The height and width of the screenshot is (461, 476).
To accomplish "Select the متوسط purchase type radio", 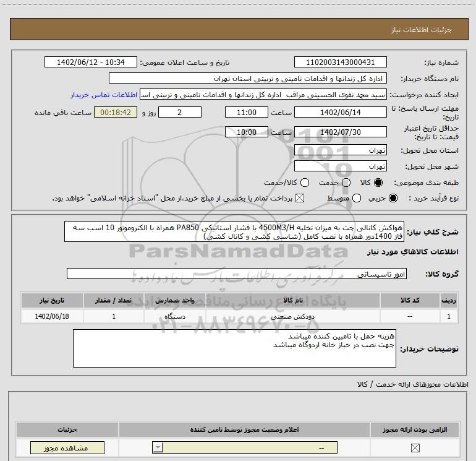I will pyautogui.click(x=357, y=198).
